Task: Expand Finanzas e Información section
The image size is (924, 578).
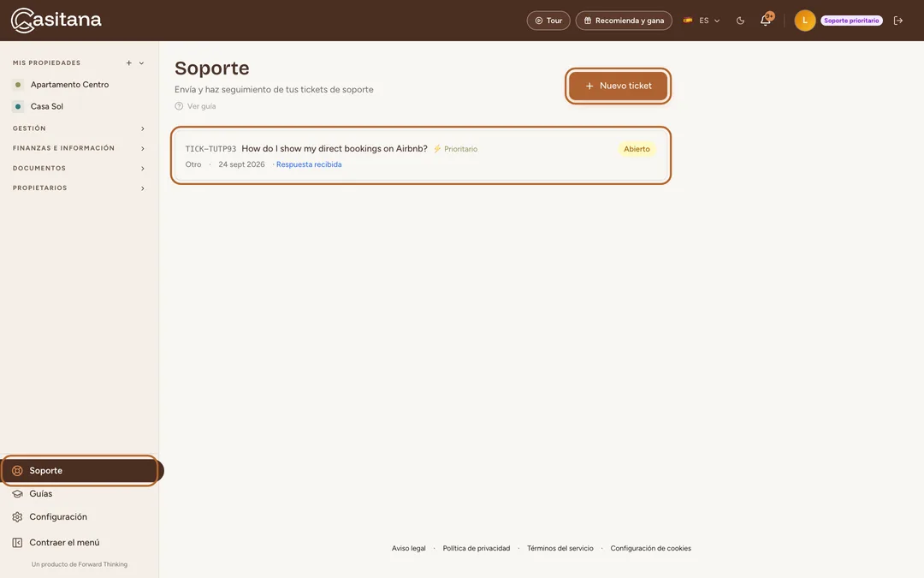Action: tap(79, 149)
